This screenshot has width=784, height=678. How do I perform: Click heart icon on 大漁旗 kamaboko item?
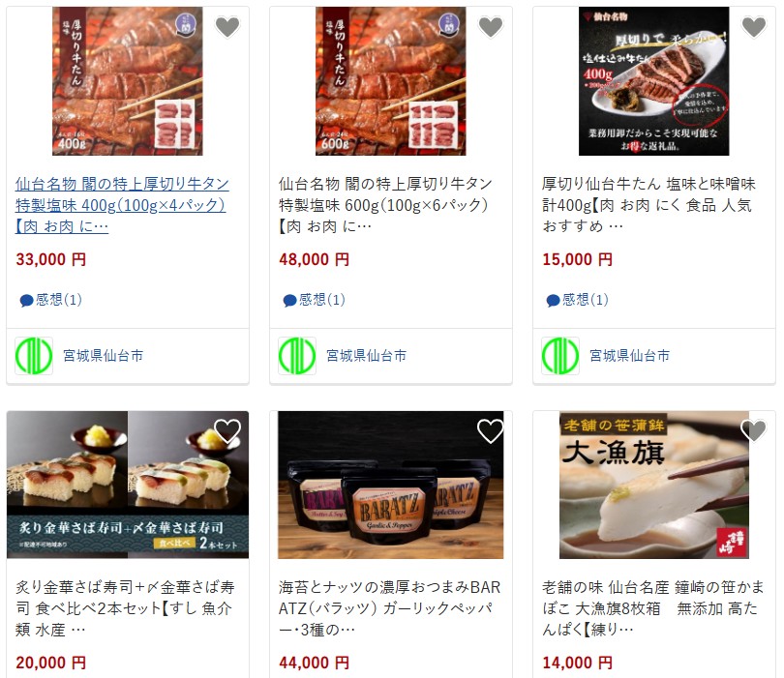coord(754,430)
